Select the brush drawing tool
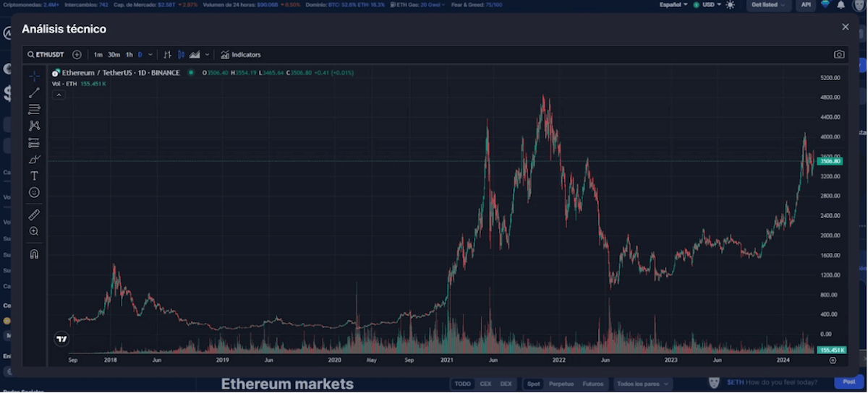The height and width of the screenshot is (393, 868). click(x=34, y=159)
